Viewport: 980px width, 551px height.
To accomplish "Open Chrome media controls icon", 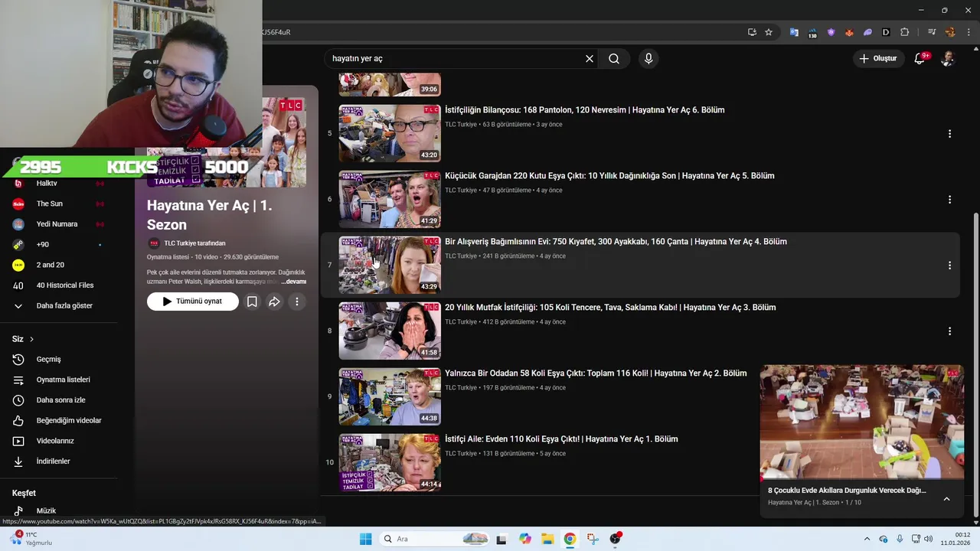I will pyautogui.click(x=932, y=32).
